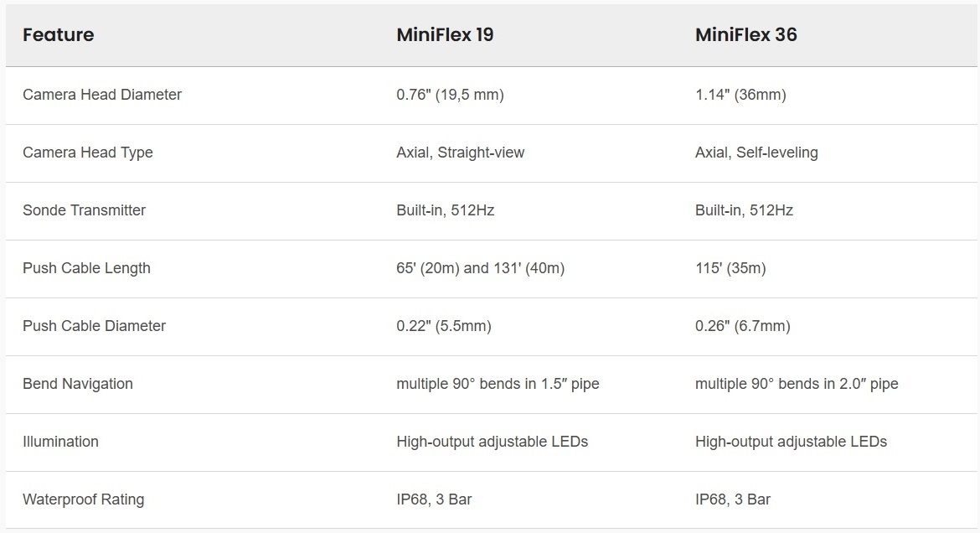980x533 pixels.
Task: Click the Axial, Straight-view cell
Action: 460,153
